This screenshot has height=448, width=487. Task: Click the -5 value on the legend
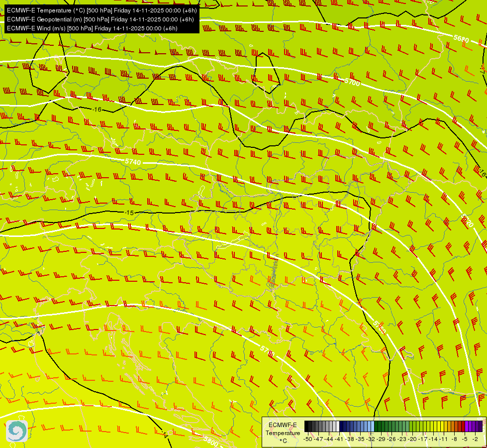pyautogui.click(x=465, y=439)
